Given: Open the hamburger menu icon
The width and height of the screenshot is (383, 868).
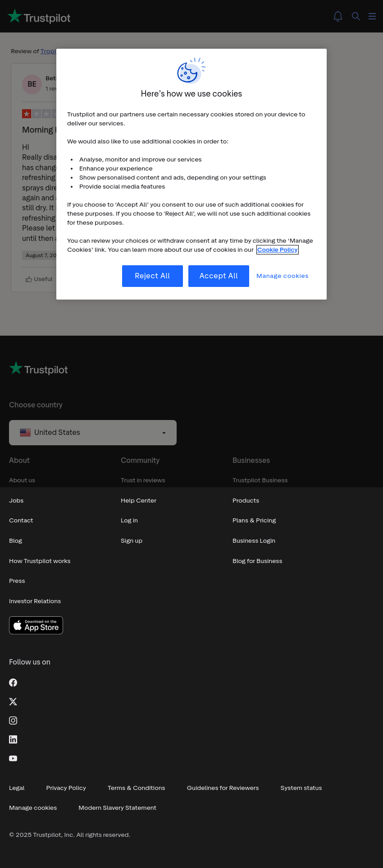Looking at the screenshot, I should click(372, 16).
